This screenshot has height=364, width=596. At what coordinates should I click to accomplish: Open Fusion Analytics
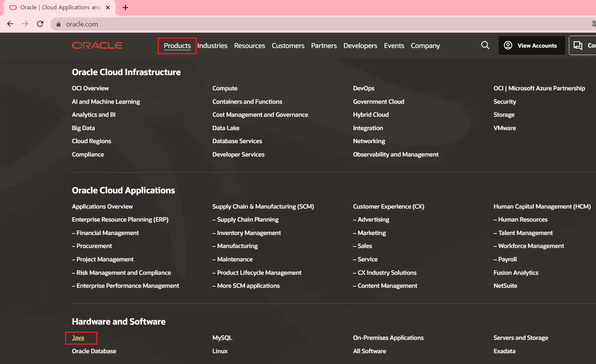pyautogui.click(x=516, y=273)
